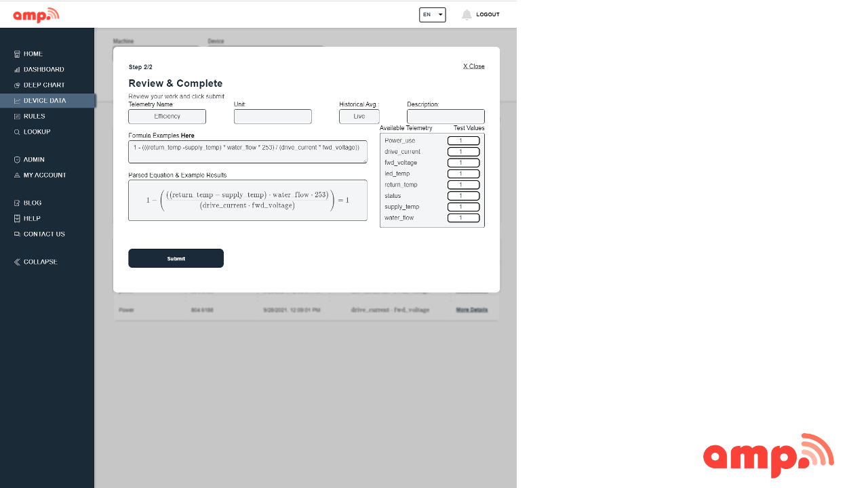The image size is (868, 488).
Task: Click the water_flow telemetry name
Action: point(399,218)
